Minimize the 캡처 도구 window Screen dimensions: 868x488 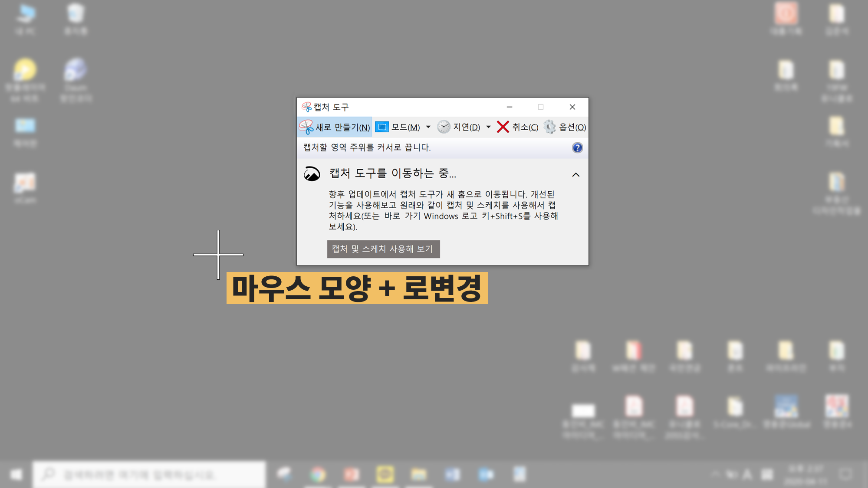[x=510, y=107]
